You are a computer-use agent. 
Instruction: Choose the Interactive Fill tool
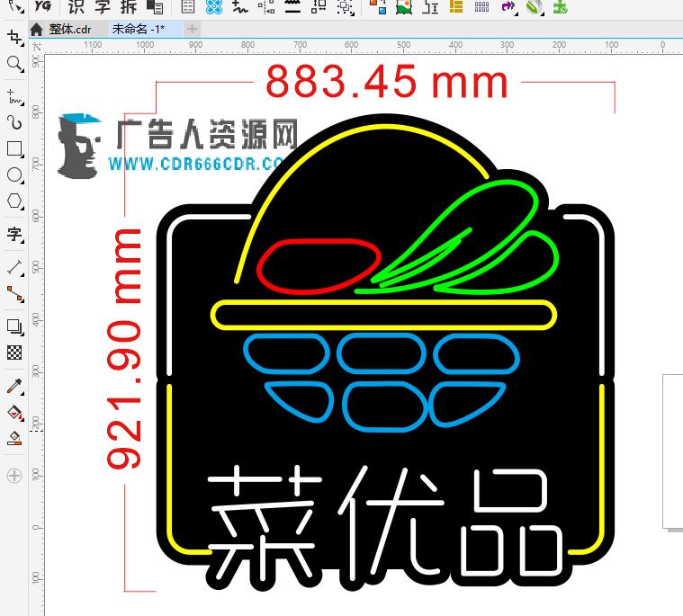tap(13, 412)
